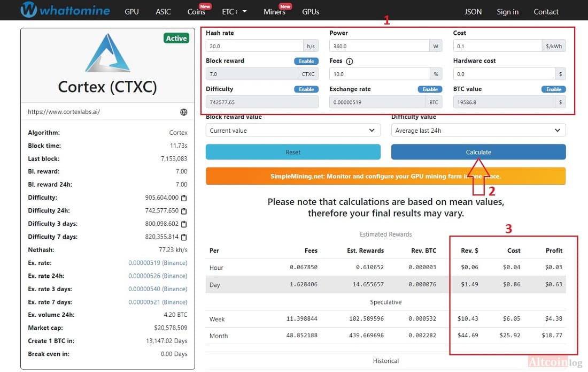
Task: Click the Month row profit $18.77
Action: pos(552,335)
